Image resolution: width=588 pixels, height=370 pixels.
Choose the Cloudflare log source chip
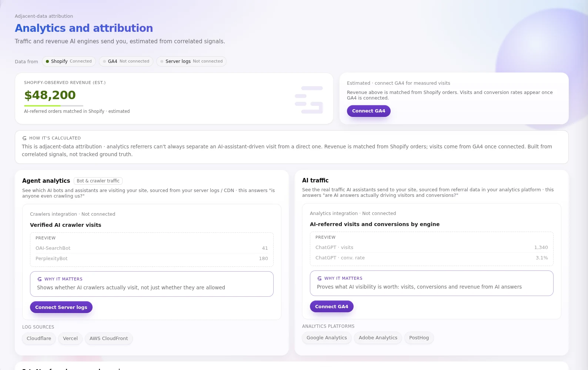coord(39,339)
